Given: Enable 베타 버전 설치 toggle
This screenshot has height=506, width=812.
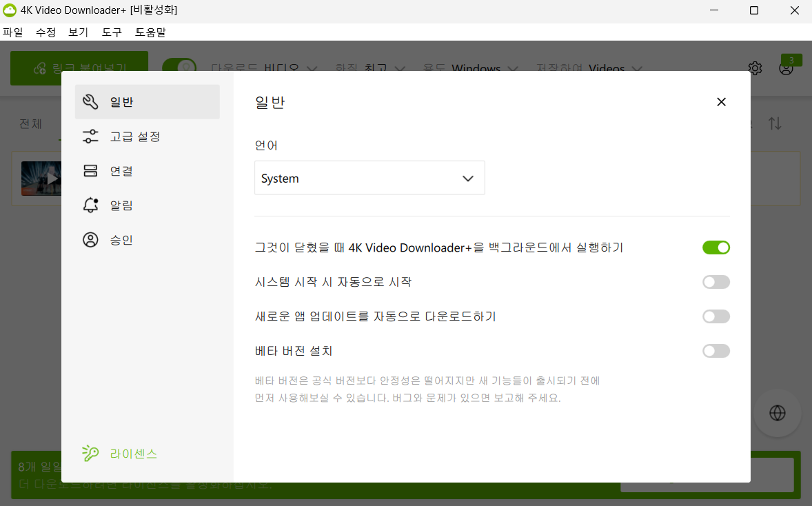Looking at the screenshot, I should [x=716, y=351].
